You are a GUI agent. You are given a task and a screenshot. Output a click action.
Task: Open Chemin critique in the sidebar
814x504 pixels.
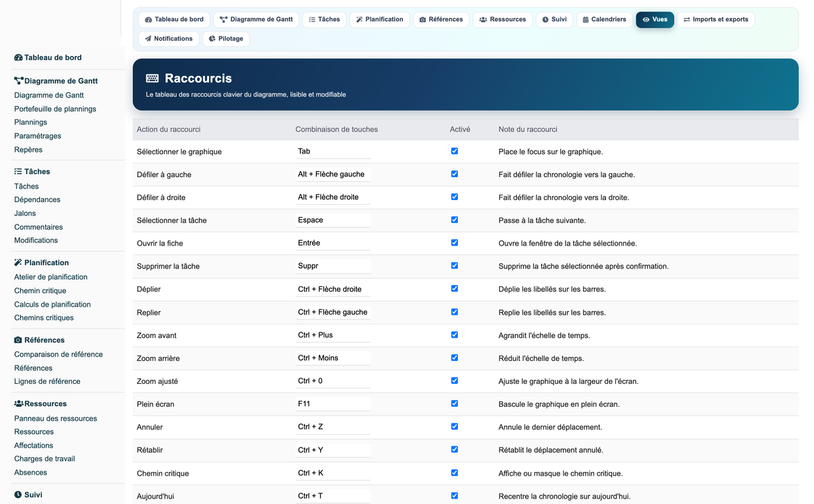40,291
